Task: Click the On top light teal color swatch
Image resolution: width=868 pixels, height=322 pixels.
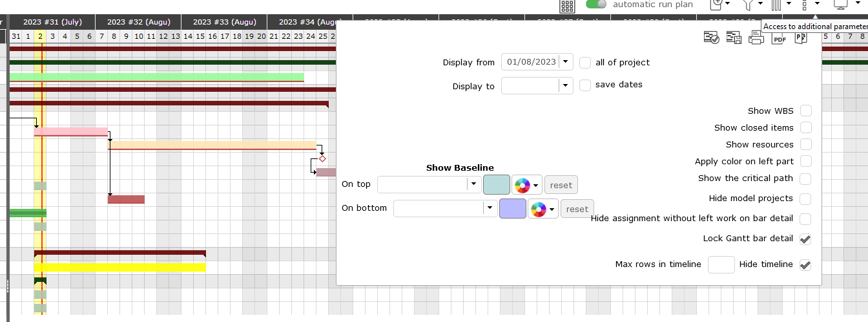Action: 496,184
